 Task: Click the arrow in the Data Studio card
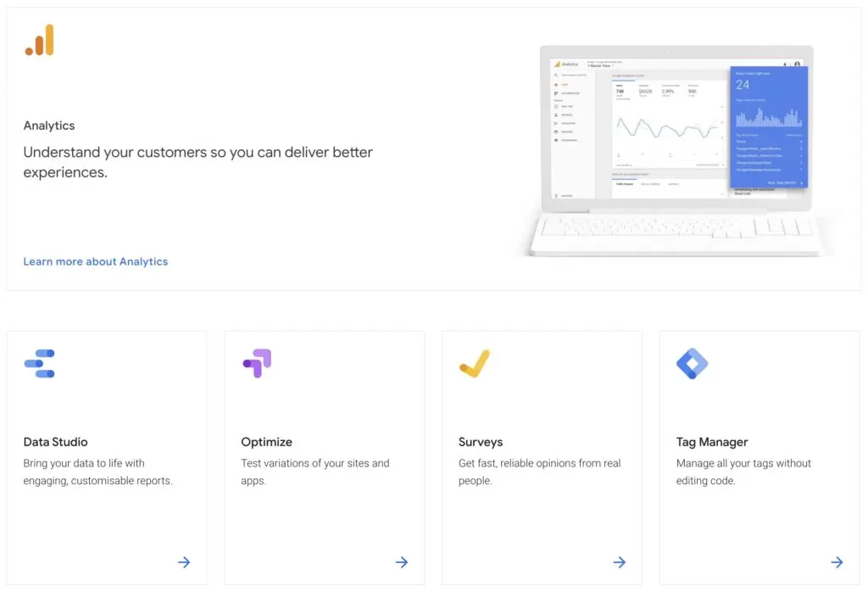pos(184,562)
